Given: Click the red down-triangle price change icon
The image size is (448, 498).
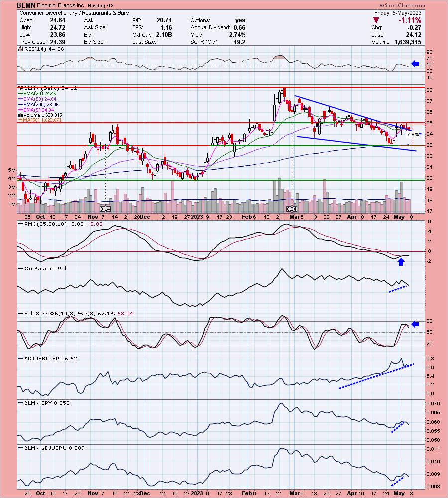Looking at the screenshot, I should click(x=376, y=20).
